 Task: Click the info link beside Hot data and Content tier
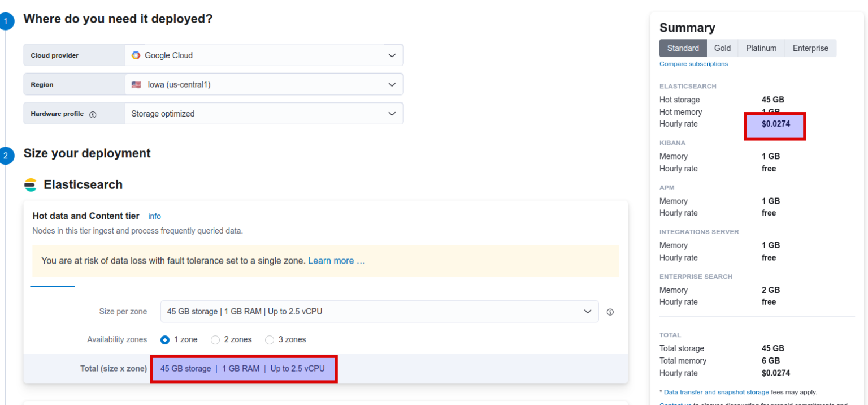[x=154, y=216]
